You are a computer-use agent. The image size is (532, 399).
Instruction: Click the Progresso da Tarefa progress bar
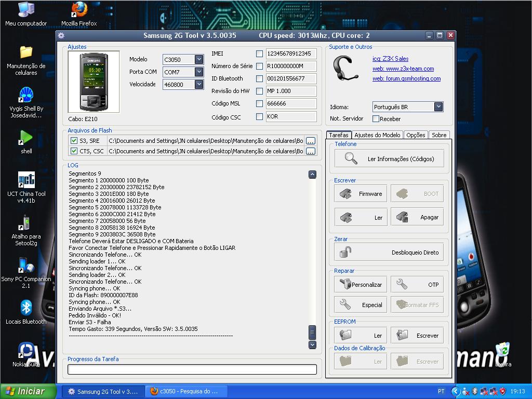pyautogui.click(x=192, y=369)
